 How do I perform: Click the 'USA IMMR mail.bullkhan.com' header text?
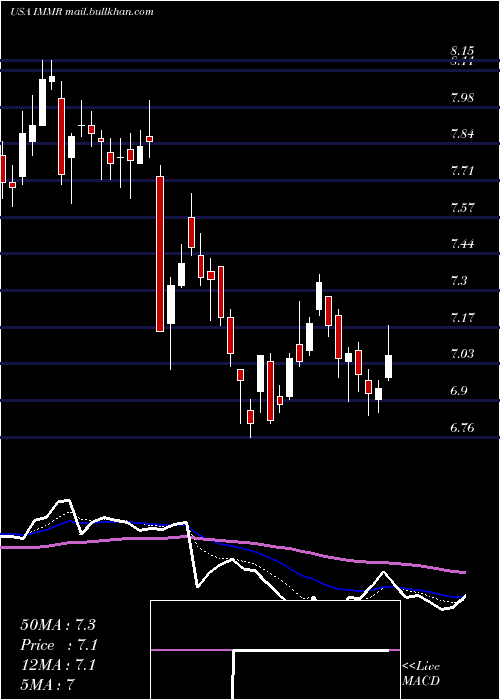point(82,12)
